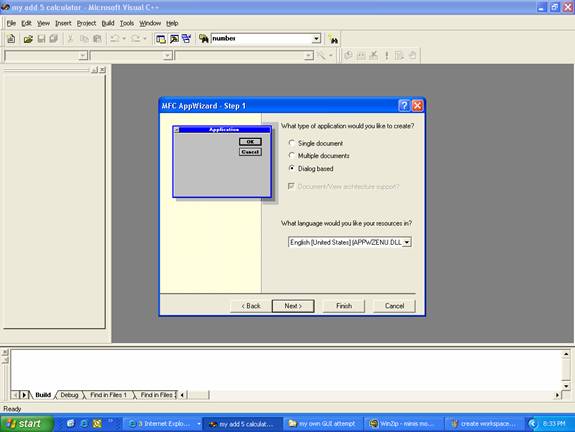The image size is (575, 432).
Task: Open the Build menu
Action: tap(108, 23)
